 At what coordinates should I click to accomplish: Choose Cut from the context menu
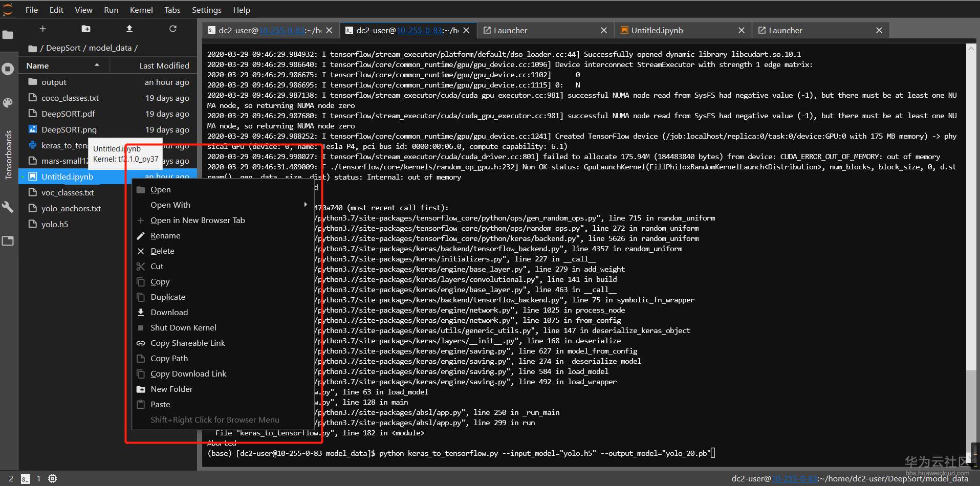223,266
